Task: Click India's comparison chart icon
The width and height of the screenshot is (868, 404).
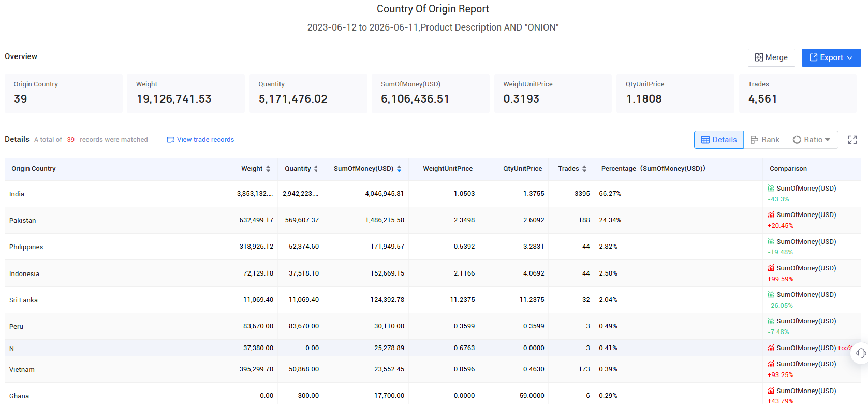Action: pyautogui.click(x=771, y=189)
